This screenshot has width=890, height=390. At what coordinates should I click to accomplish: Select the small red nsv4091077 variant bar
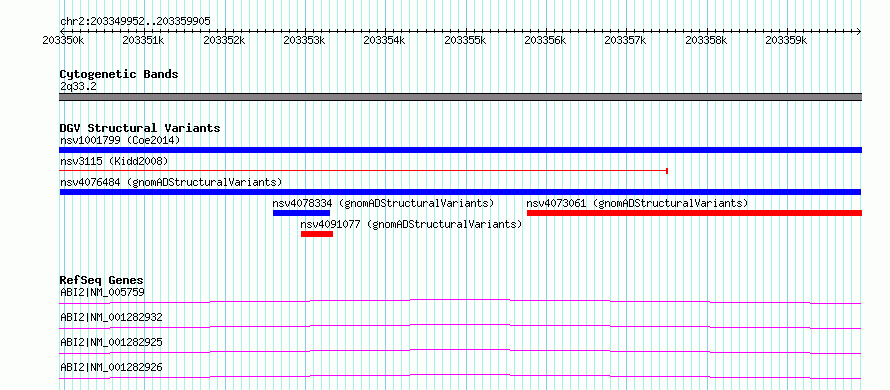click(x=317, y=234)
